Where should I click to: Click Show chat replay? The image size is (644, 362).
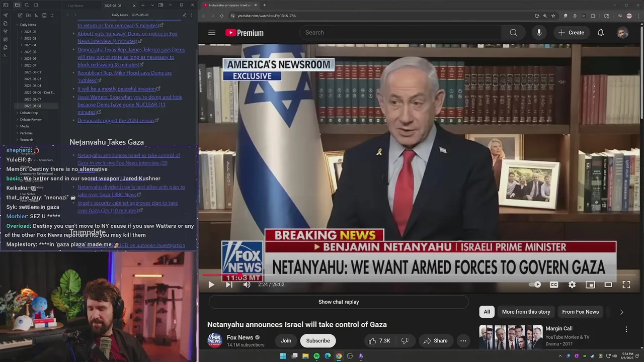click(x=339, y=302)
